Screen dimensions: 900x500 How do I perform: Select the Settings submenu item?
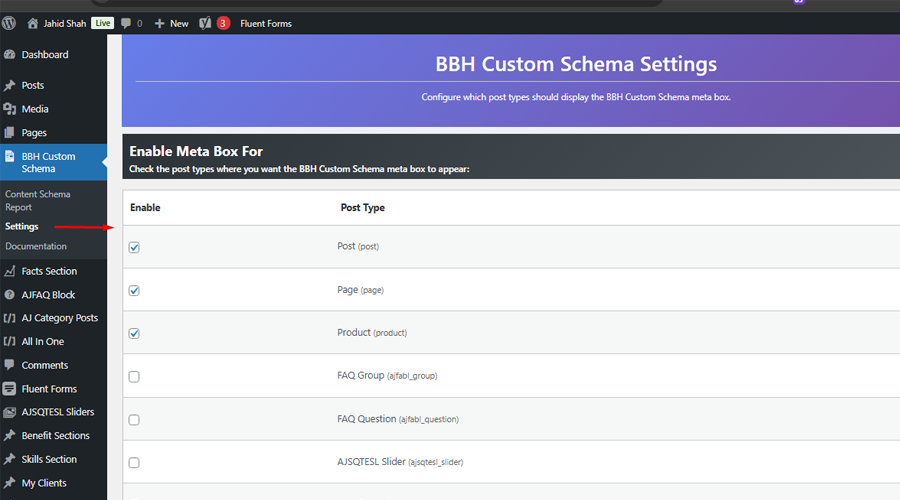click(22, 226)
